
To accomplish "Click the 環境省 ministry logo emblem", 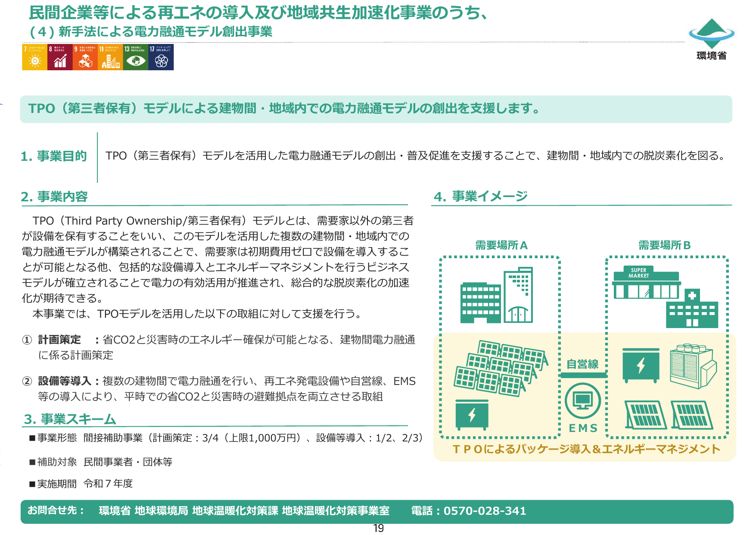I will pos(712,34).
